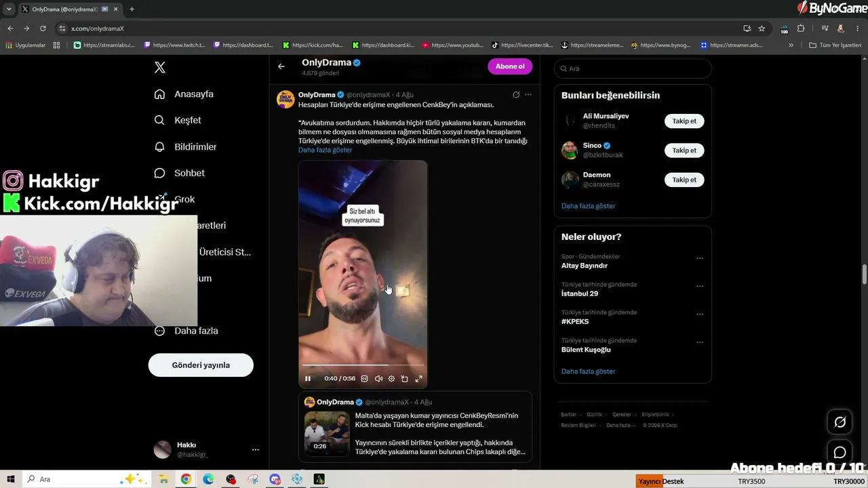Viewport: 868px width, 488px height.
Task: Open options for Bülent Kuşoğlu trend
Action: 700,342
